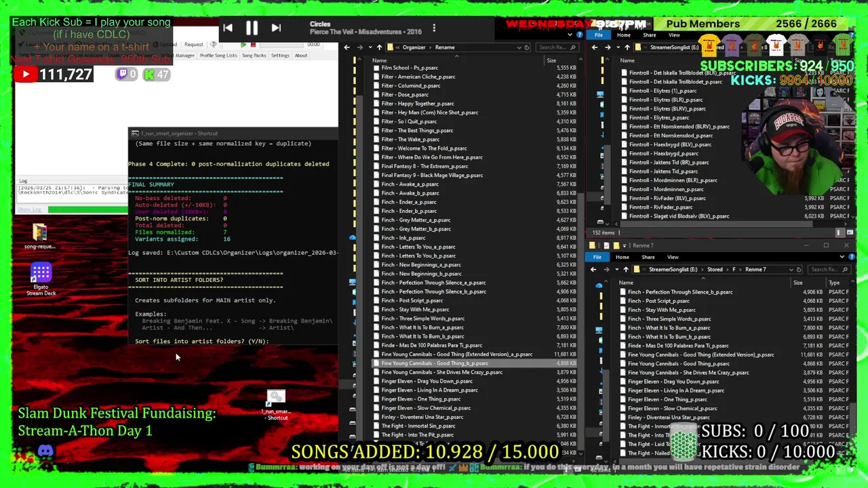The height and width of the screenshot is (488, 868).
Task: Open Settings tab in CustomsForge Song Manager
Action: pos(280,56)
